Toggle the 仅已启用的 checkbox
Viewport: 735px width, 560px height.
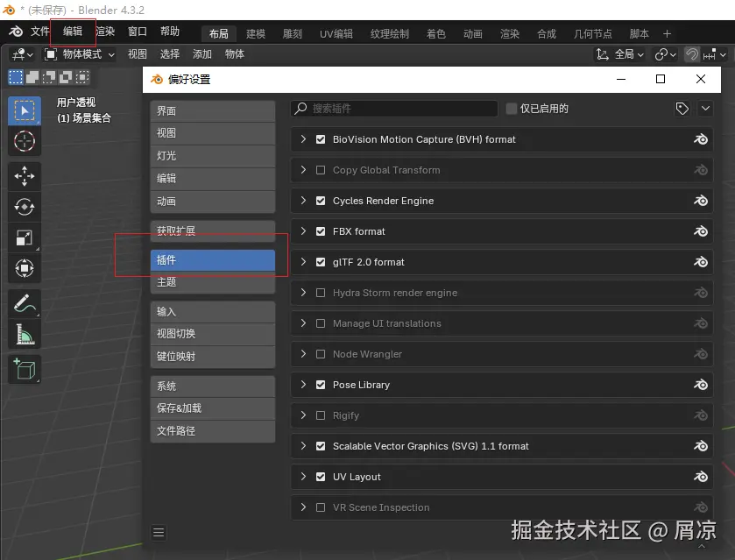512,109
